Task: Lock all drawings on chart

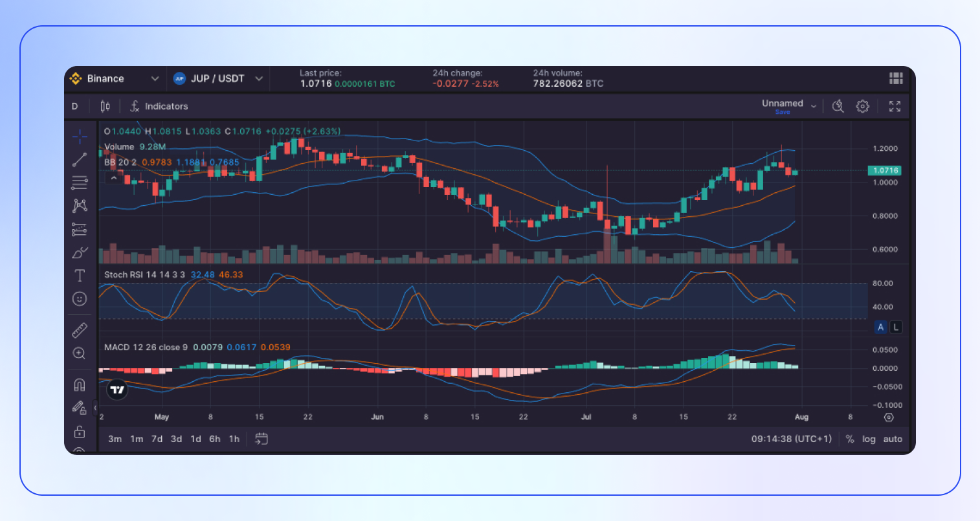Action: pos(80,431)
